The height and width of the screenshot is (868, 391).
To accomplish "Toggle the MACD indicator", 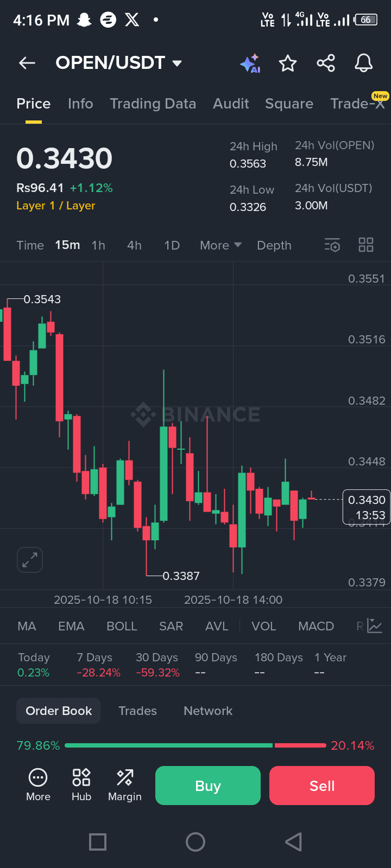I will [316, 626].
